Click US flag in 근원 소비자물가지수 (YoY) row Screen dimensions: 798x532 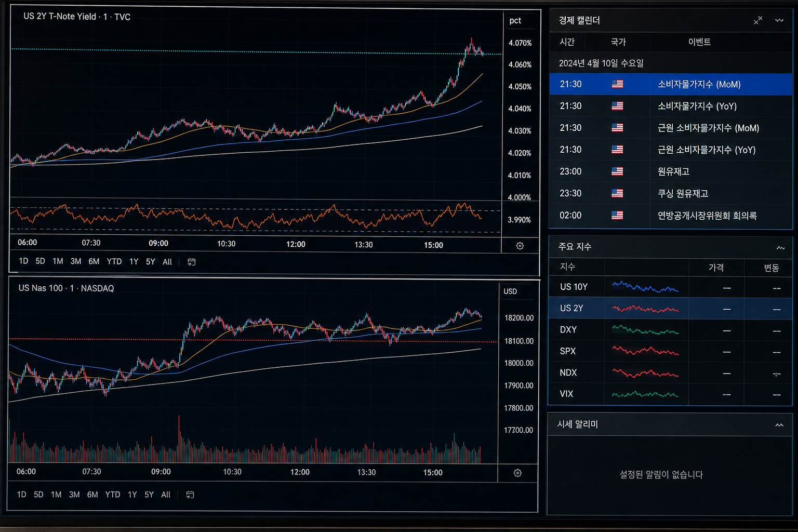click(x=617, y=150)
